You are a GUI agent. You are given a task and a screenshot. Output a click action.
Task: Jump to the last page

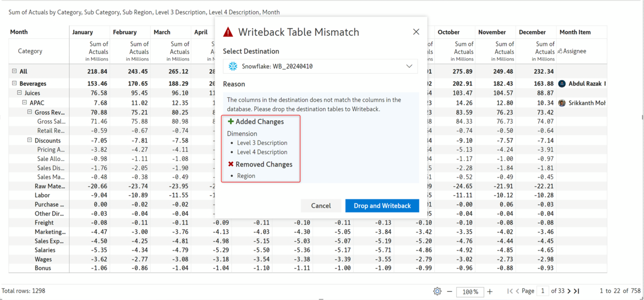[577, 291]
